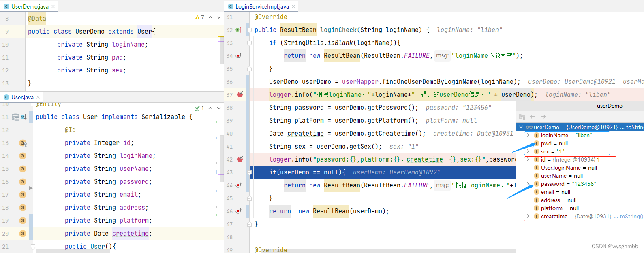Screen dimensions: 644x253
Task: Click the toString() link next to createtime
Action: (x=631, y=216)
